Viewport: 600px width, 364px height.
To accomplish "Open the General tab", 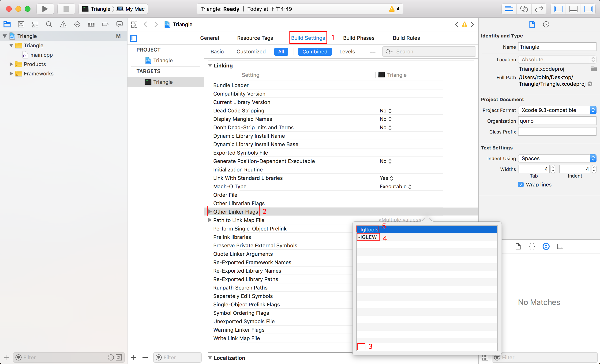I will tap(210, 38).
